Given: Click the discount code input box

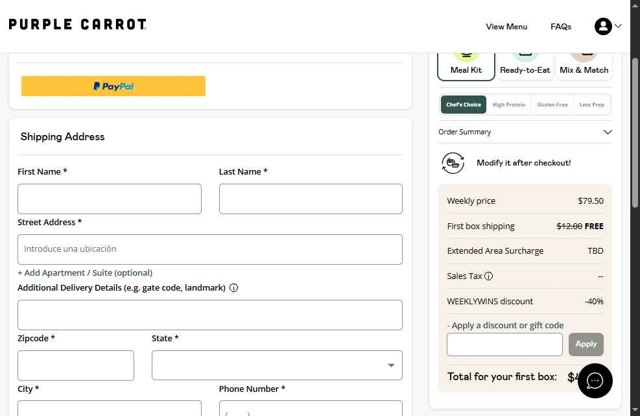Looking at the screenshot, I should coord(504,344).
